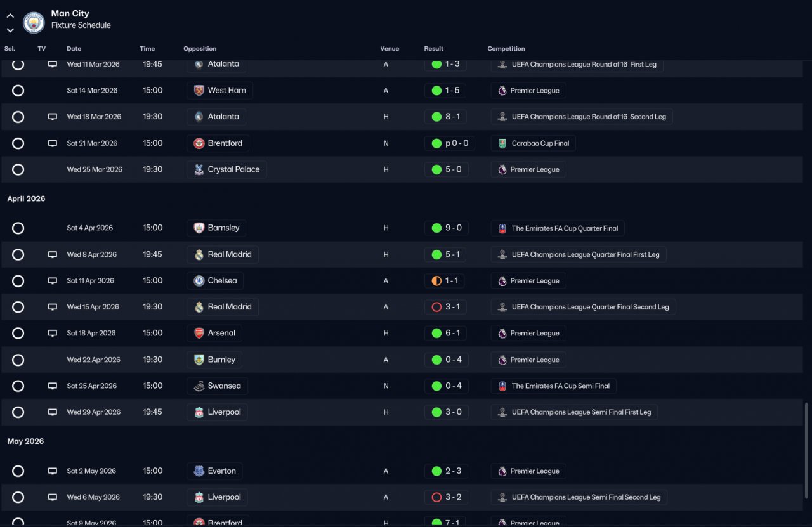Open The Emirates FA Cup Quarter Final link

pos(558,228)
